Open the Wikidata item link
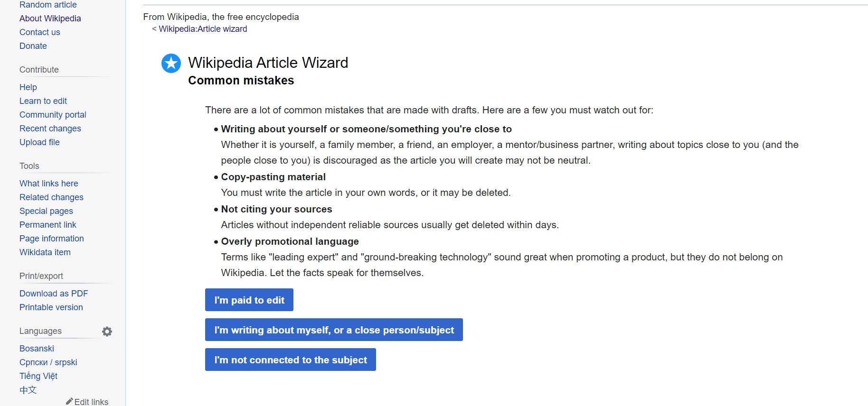This screenshot has width=868, height=406. [45, 252]
